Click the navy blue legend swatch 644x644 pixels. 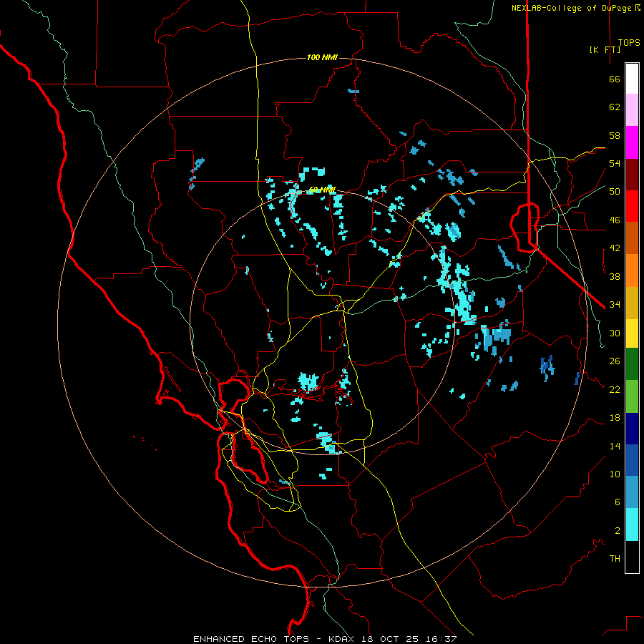[x=632, y=429]
